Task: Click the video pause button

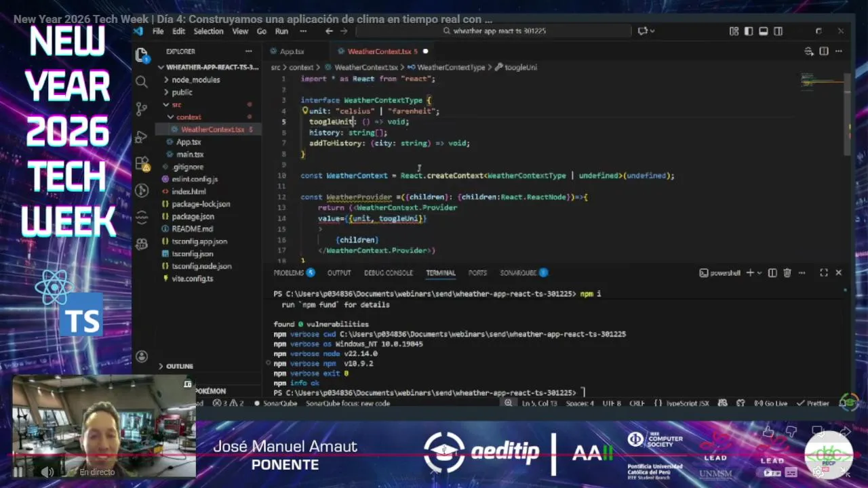Action: [18, 472]
